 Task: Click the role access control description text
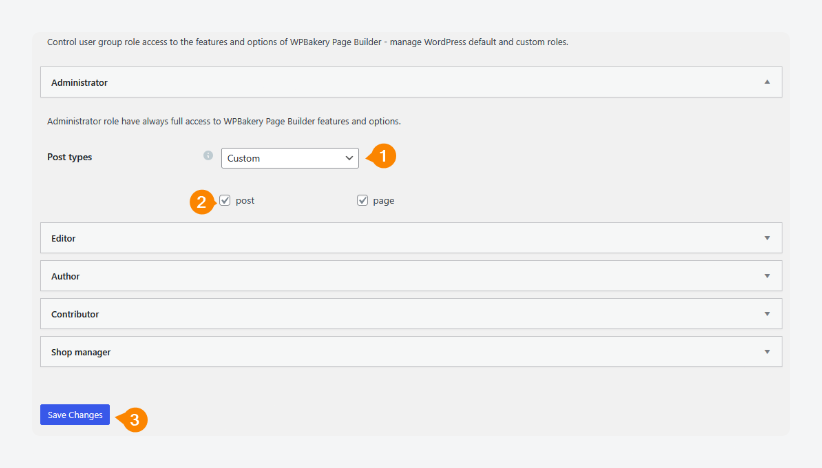pyautogui.click(x=308, y=42)
